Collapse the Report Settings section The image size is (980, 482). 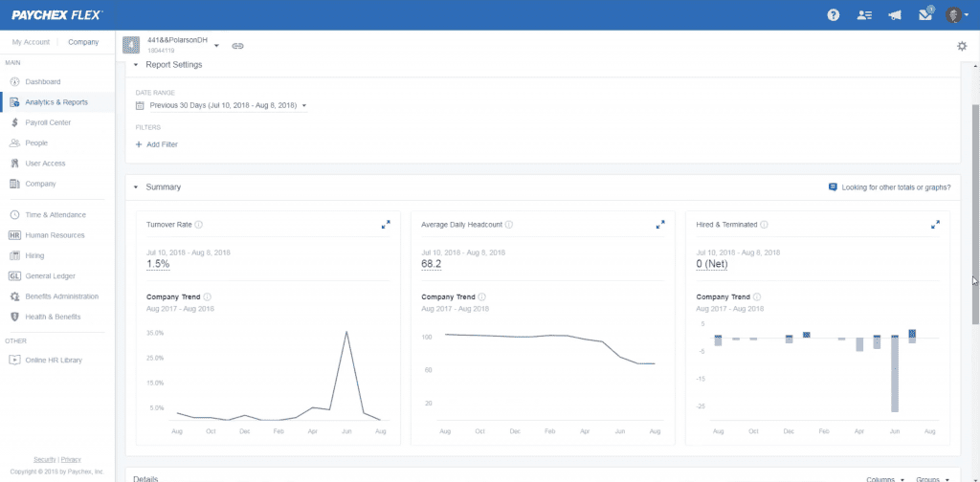point(136,65)
